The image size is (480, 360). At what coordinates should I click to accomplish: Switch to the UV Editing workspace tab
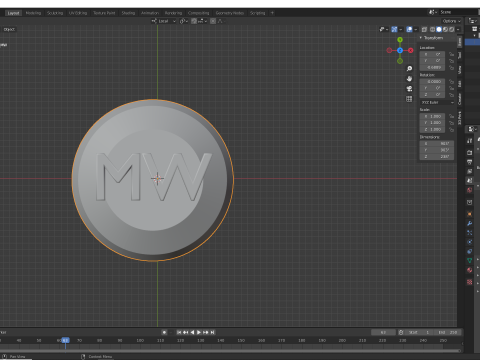78,13
